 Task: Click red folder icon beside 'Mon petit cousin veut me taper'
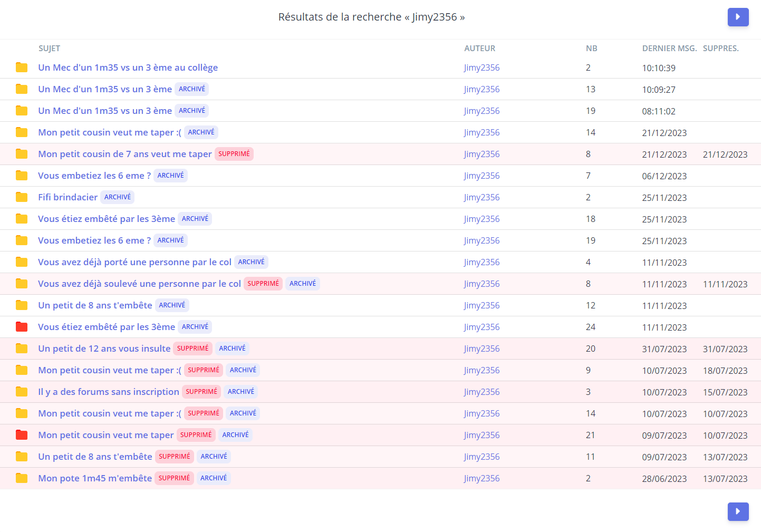pos(22,435)
